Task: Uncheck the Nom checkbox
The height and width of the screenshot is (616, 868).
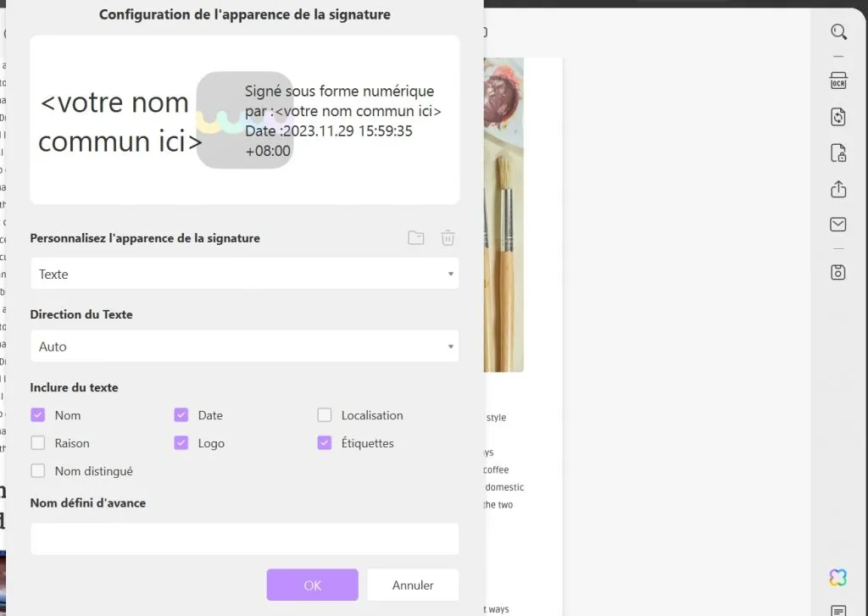Action: point(37,414)
